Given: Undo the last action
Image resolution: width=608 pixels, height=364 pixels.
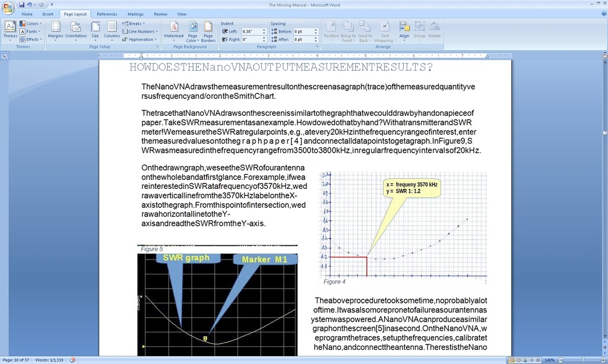Looking at the screenshot, I should click(x=30, y=5).
